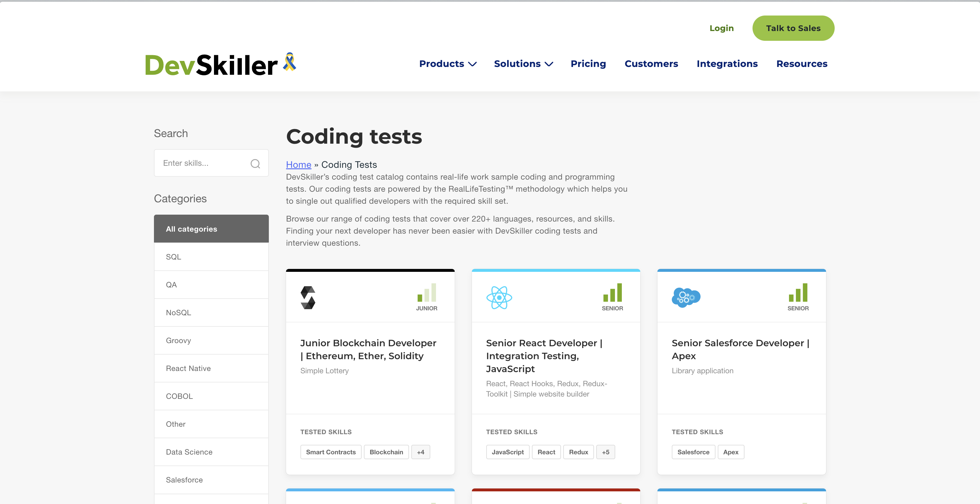Click the DevSkiller logo icon
This screenshot has height=504, width=980.
[x=218, y=64]
